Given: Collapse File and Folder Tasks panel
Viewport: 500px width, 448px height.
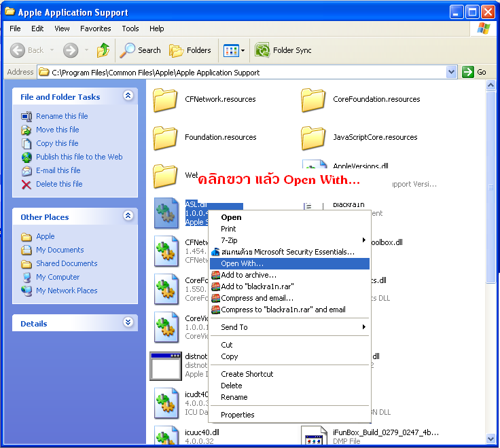Looking at the screenshot, I should point(128,95).
